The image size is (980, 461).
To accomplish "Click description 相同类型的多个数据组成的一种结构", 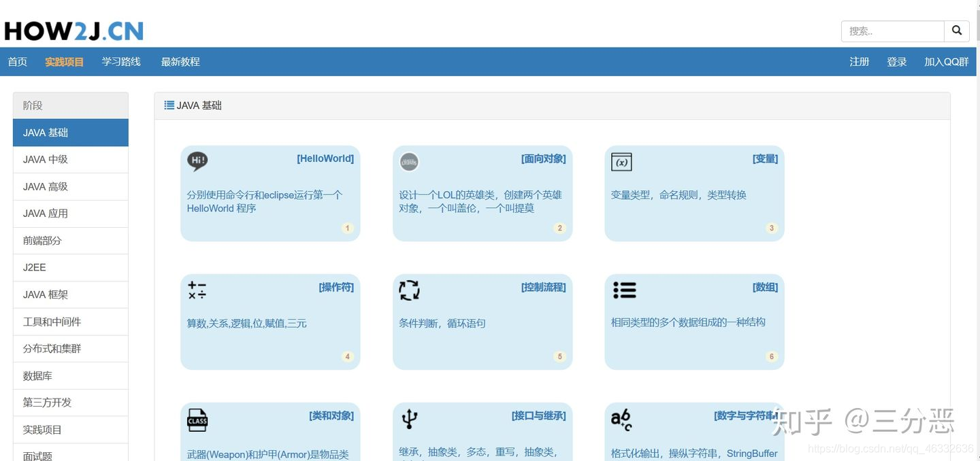I will pyautogui.click(x=688, y=322).
